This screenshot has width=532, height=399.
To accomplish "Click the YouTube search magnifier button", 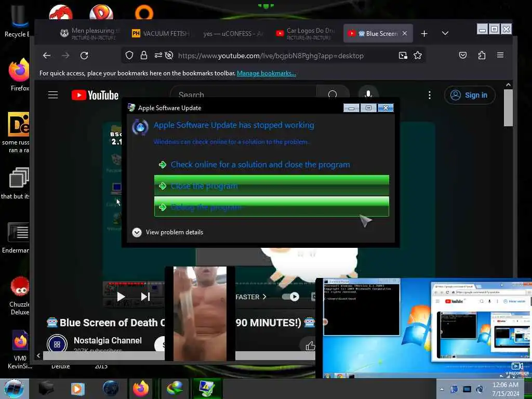I will (x=332, y=95).
